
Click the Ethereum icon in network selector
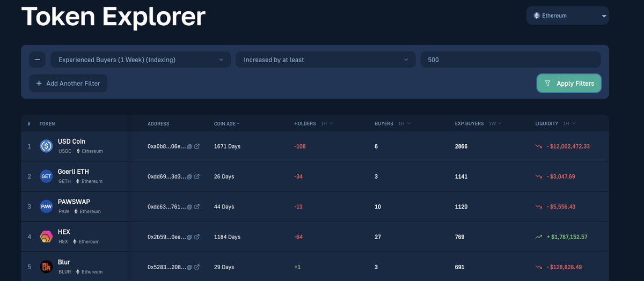pyautogui.click(x=537, y=16)
